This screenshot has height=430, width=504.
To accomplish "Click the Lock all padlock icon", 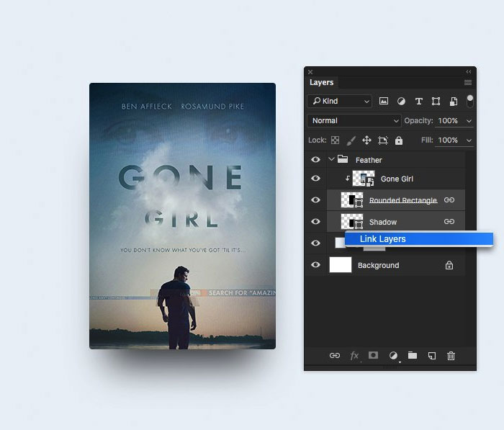I will click(399, 140).
